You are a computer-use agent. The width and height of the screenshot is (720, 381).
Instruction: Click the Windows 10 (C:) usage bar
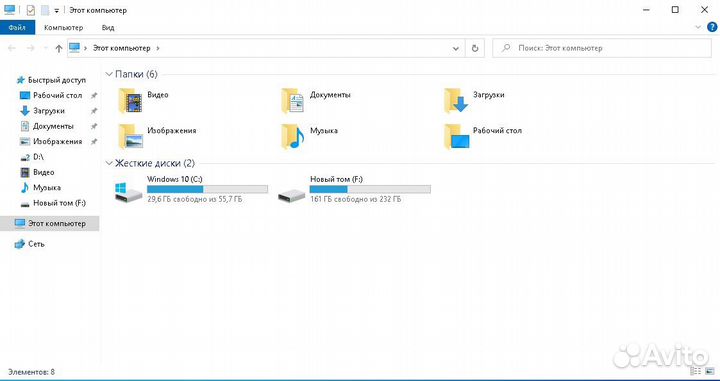coord(208,189)
